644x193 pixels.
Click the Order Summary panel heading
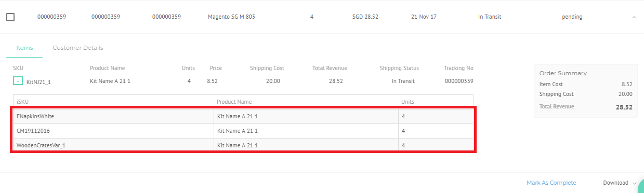[x=563, y=73]
